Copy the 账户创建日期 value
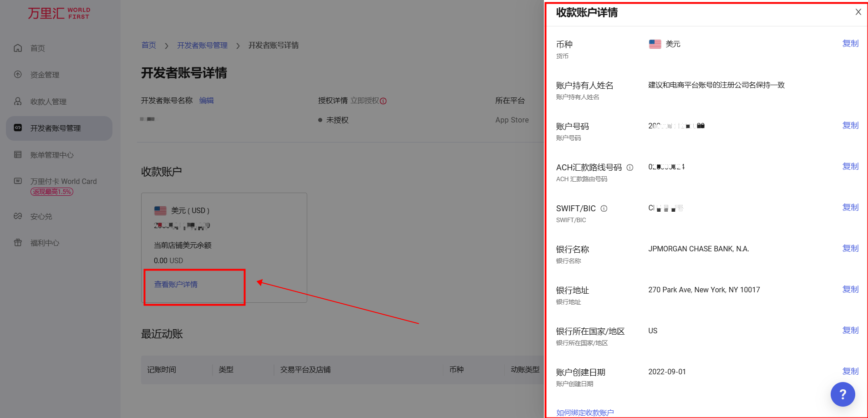 tap(850, 371)
